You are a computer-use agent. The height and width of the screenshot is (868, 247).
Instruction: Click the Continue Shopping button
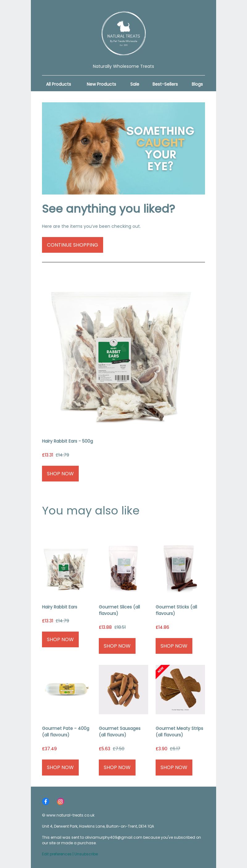[x=73, y=245]
